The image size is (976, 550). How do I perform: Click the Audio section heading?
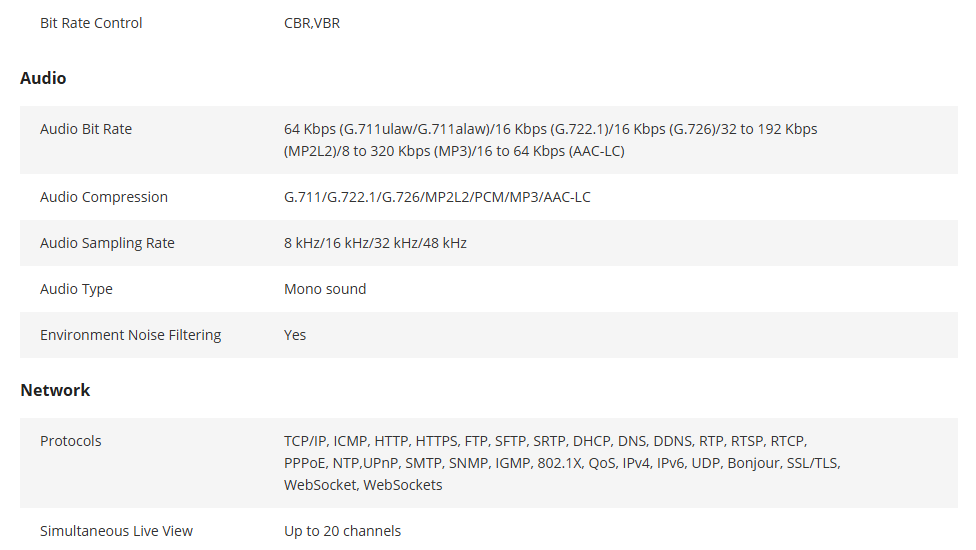coord(43,78)
